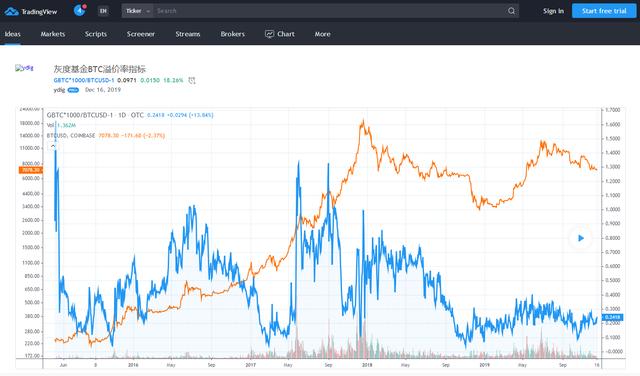Click the magnifying glass search icon

(x=511, y=11)
